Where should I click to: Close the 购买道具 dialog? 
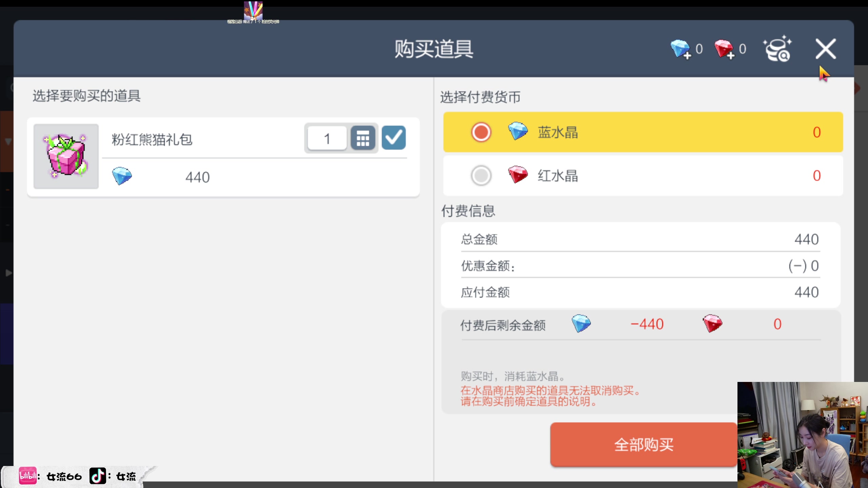pyautogui.click(x=826, y=49)
